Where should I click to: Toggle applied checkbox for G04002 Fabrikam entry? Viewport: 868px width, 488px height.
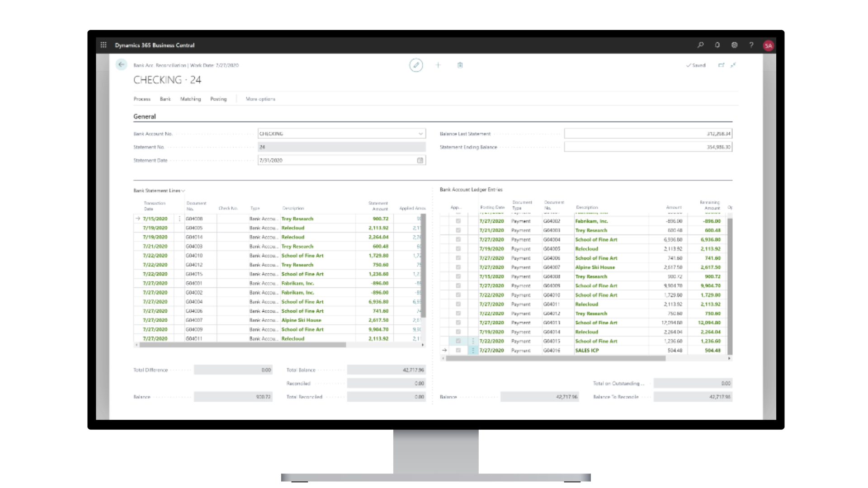(458, 221)
